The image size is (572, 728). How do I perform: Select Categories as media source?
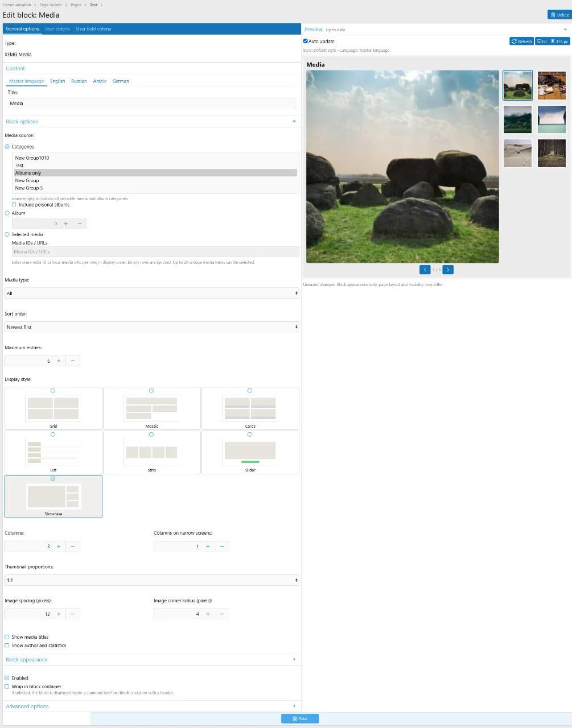[x=7, y=147]
